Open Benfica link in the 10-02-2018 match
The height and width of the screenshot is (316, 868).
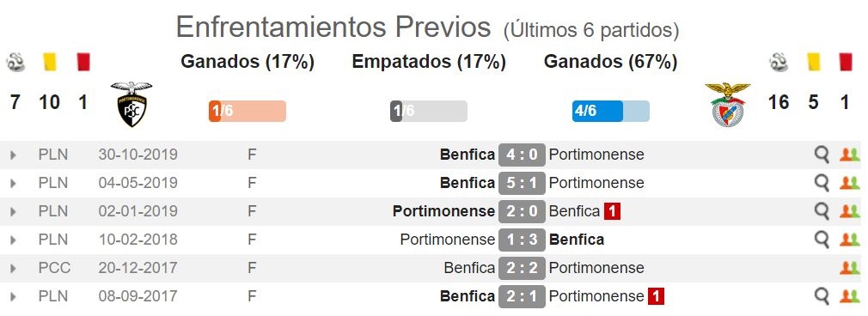[x=577, y=240]
